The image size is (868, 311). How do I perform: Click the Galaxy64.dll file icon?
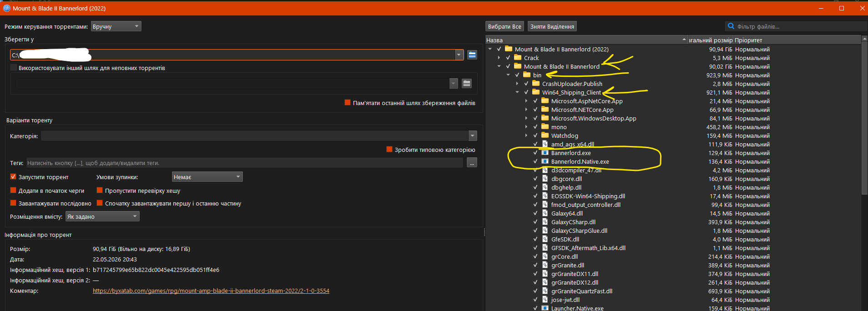pyautogui.click(x=545, y=213)
